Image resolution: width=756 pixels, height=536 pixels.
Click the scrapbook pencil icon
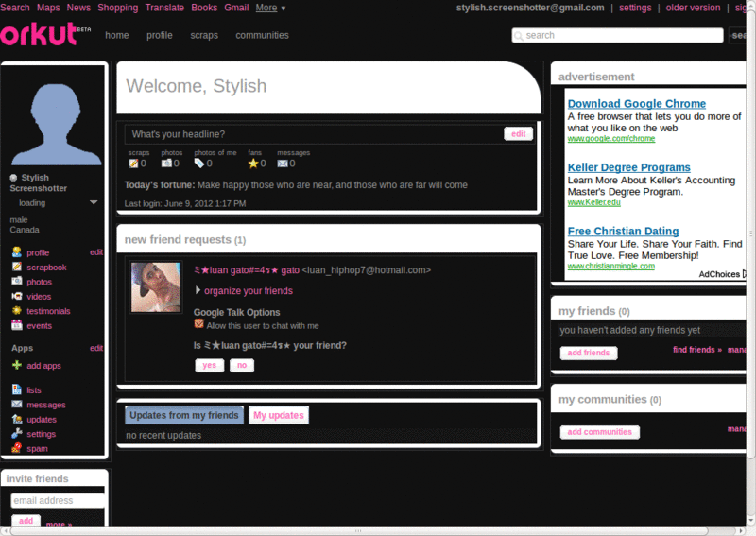tap(17, 267)
